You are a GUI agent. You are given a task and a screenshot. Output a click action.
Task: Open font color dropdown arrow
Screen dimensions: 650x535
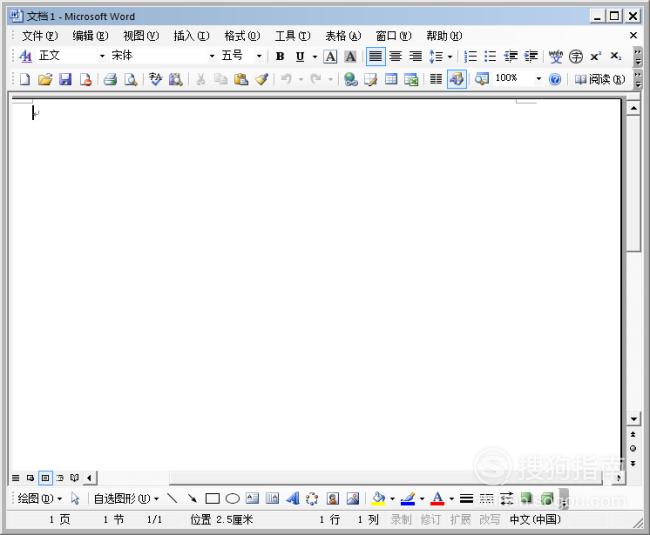[451, 498]
